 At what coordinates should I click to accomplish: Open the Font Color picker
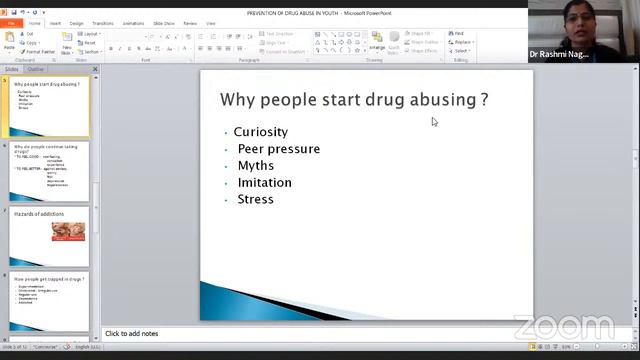[185, 49]
